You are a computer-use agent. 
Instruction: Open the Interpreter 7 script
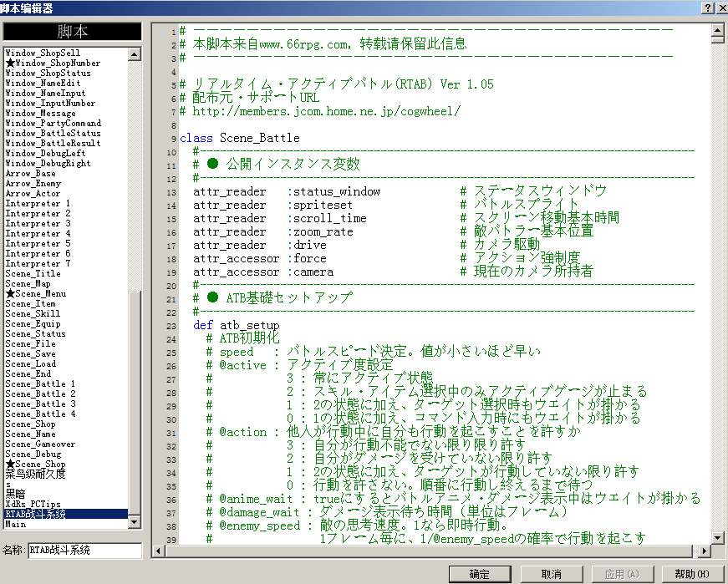coord(66,263)
